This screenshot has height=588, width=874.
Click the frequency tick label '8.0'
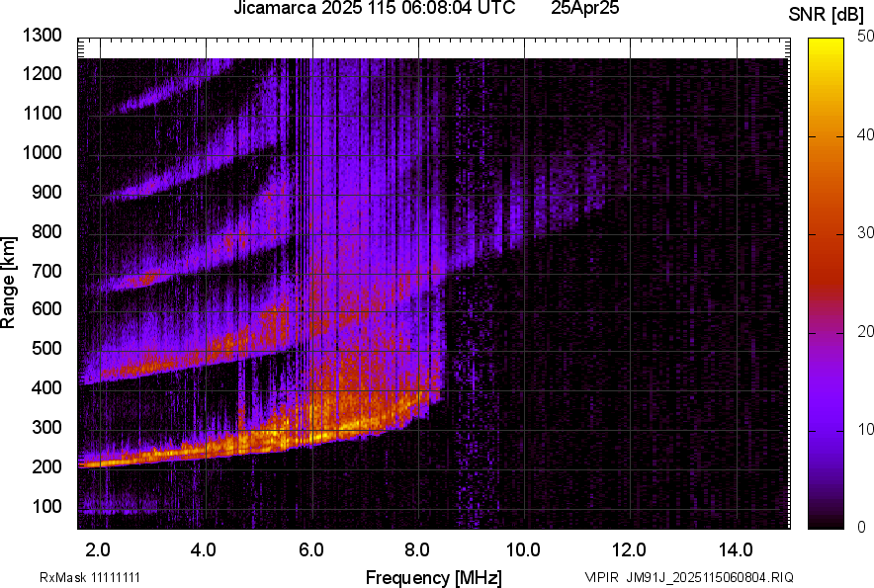point(416,550)
